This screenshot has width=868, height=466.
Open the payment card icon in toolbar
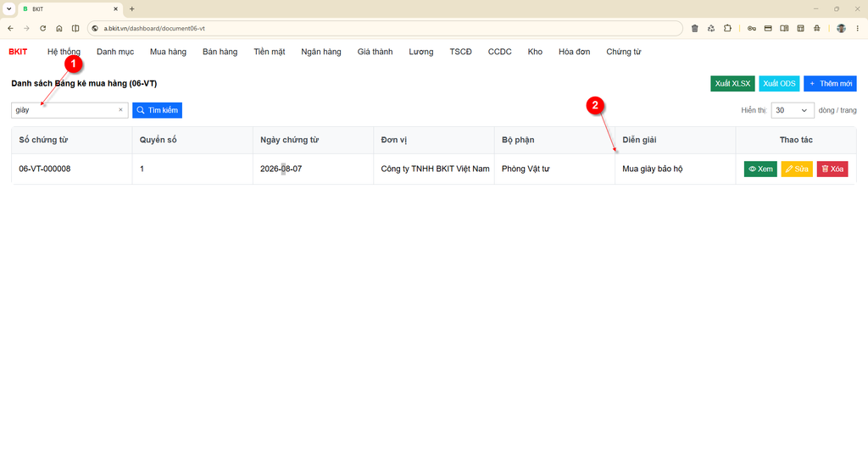[x=768, y=28]
